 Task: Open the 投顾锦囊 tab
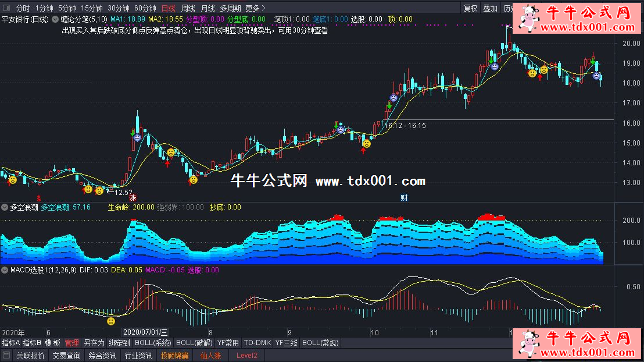click(175, 356)
